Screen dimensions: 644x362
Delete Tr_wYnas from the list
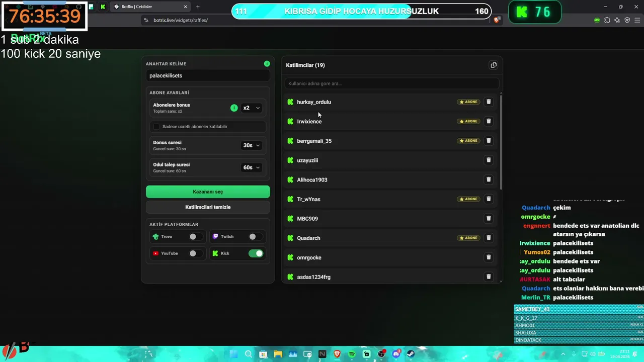pos(488,199)
